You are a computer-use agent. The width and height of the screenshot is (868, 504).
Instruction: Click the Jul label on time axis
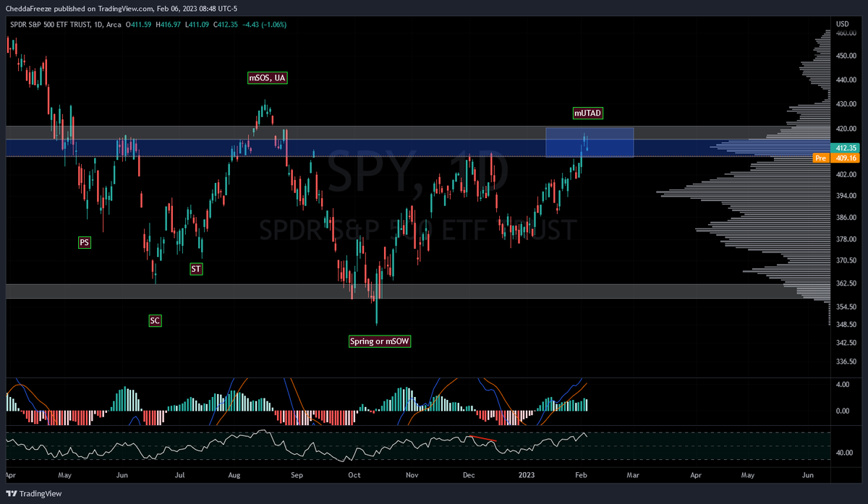coord(180,476)
